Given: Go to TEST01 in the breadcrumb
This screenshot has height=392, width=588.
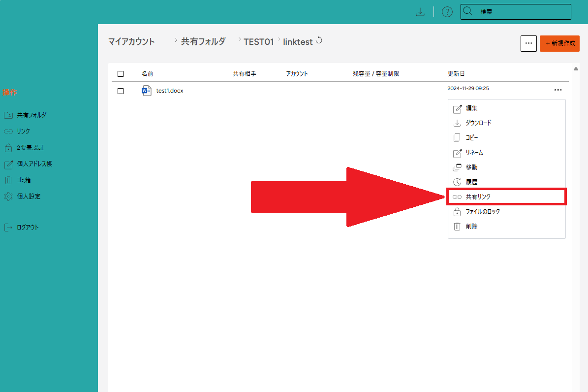Looking at the screenshot, I should 258,42.
